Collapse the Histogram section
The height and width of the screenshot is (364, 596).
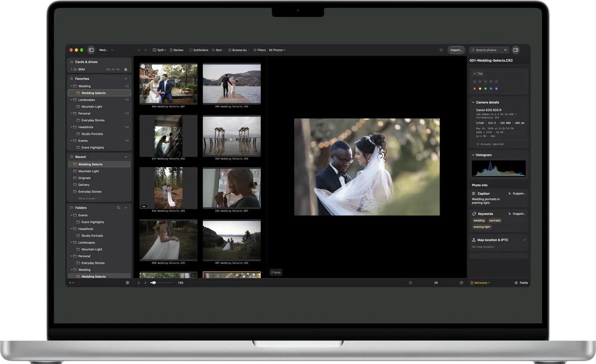click(473, 155)
